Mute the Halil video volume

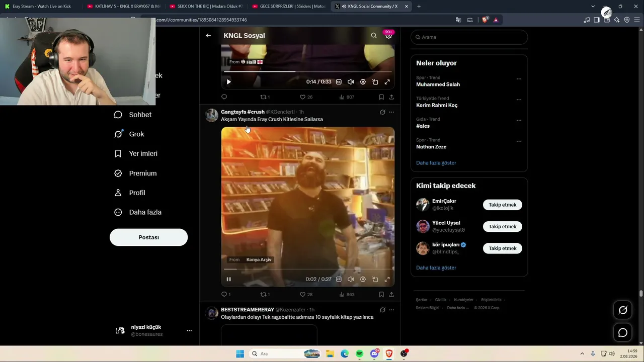click(x=351, y=82)
